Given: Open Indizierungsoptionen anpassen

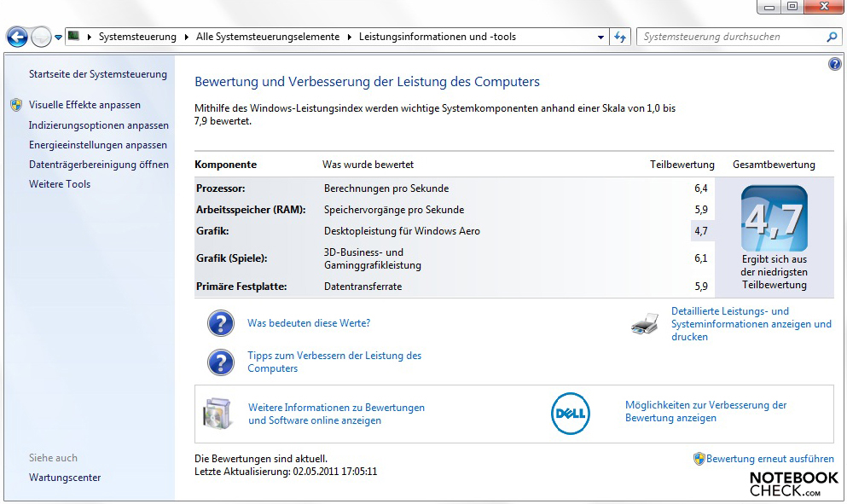Looking at the screenshot, I should [x=98, y=125].
